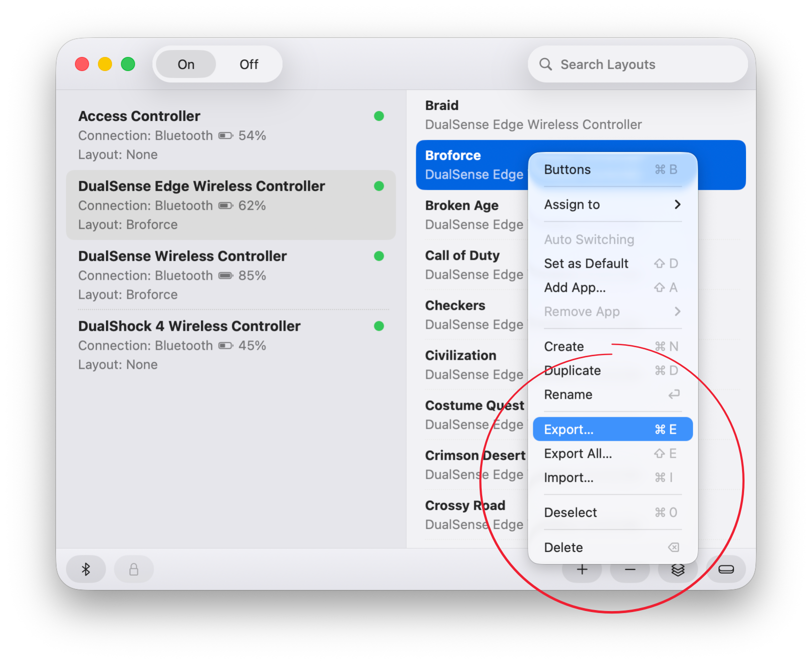Select DualSense Wireless Controller device row

231,275
